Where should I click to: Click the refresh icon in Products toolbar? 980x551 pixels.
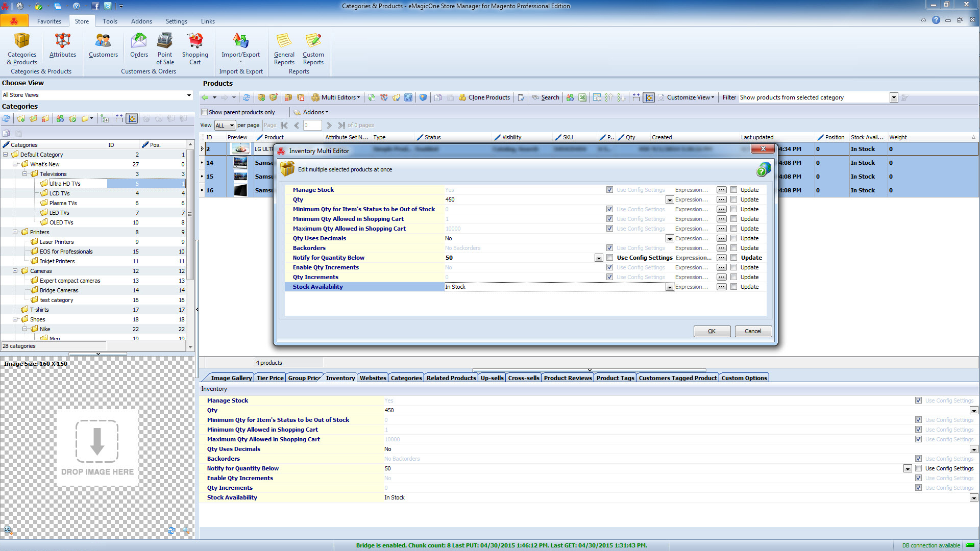(x=247, y=97)
